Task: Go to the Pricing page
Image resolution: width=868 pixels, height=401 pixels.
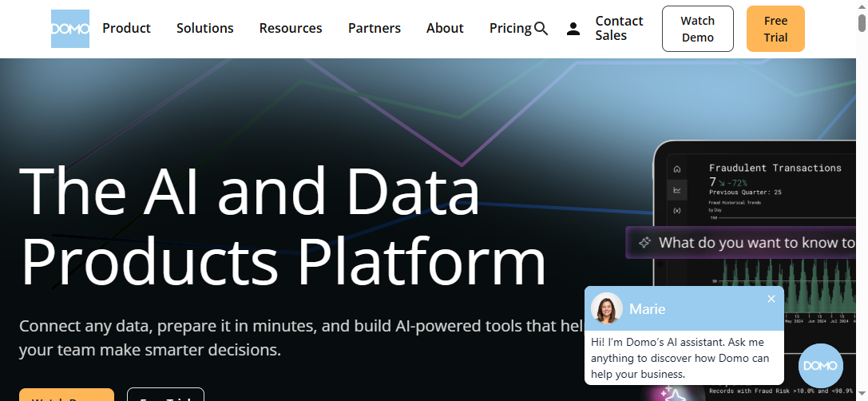Action: [510, 28]
